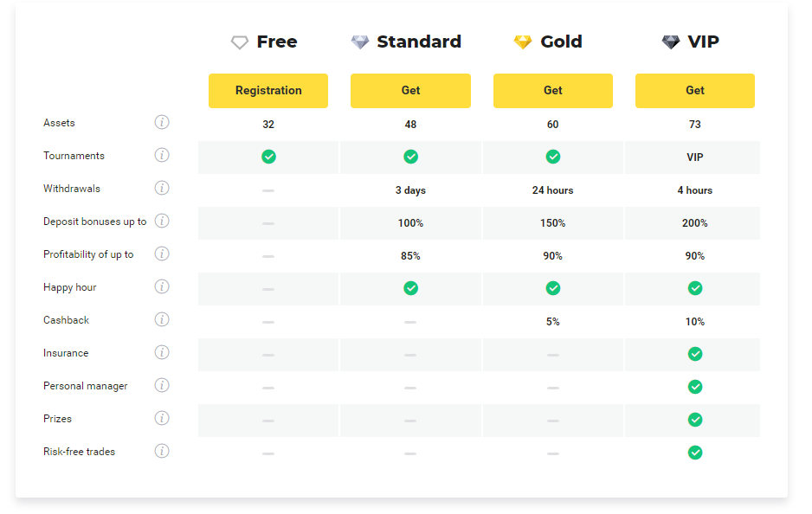
Task: Click Get for the VIP plan
Action: (x=695, y=90)
